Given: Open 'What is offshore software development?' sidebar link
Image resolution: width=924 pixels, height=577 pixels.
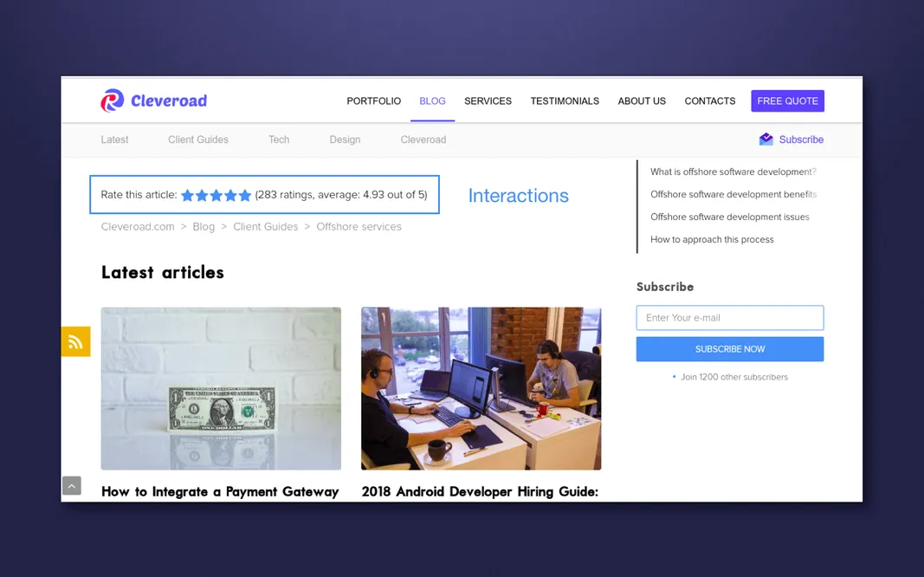Looking at the screenshot, I should coord(733,172).
